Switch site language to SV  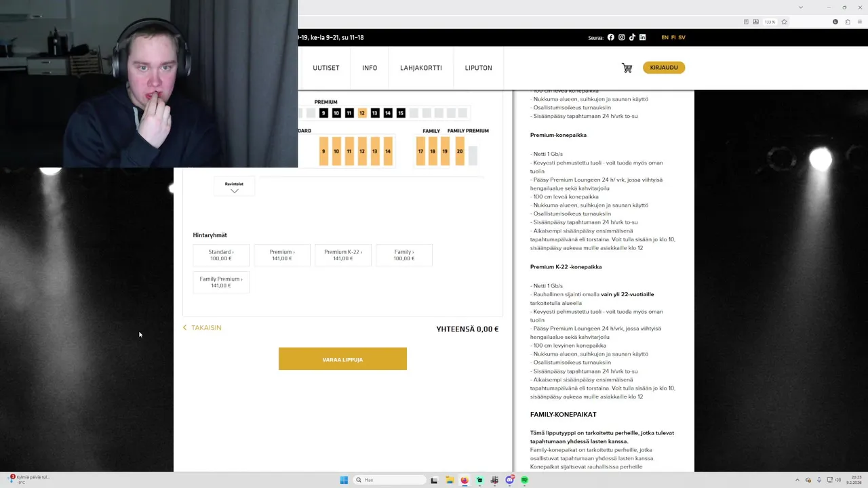click(x=682, y=37)
